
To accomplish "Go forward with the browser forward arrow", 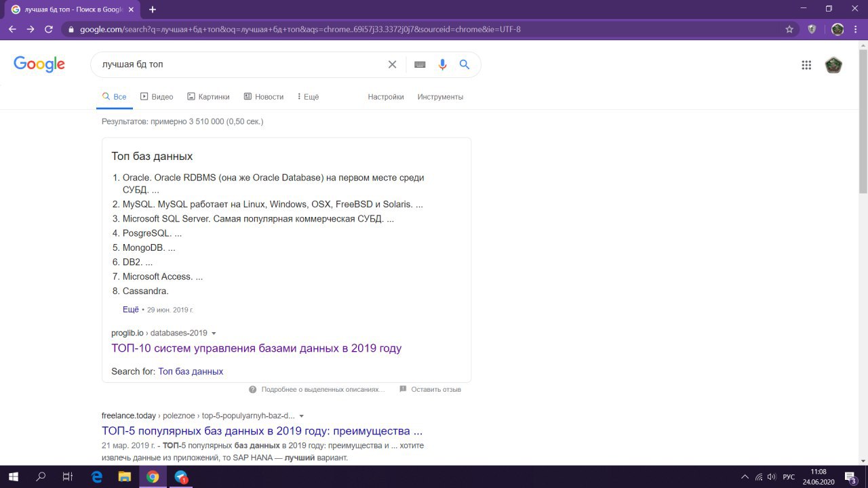I will coord(31,29).
